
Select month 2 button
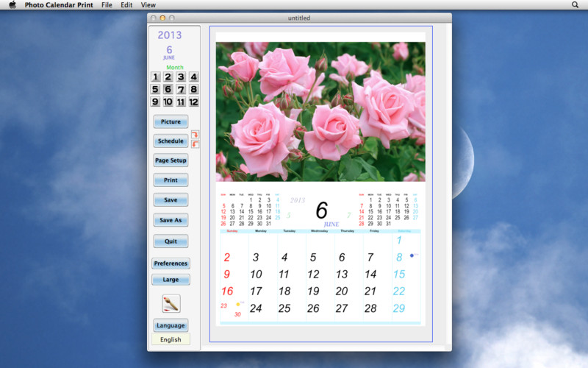point(168,77)
